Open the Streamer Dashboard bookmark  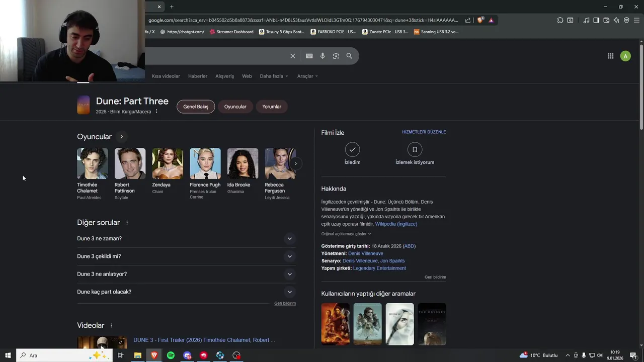click(231, 32)
